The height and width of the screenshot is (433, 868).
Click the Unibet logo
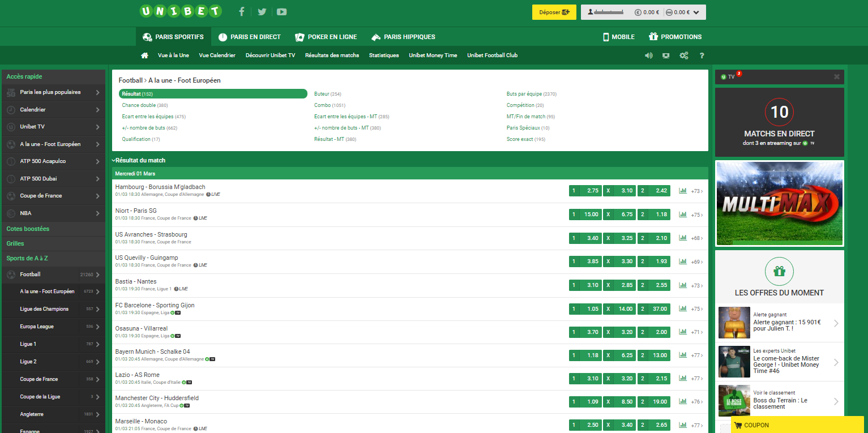pyautogui.click(x=181, y=11)
